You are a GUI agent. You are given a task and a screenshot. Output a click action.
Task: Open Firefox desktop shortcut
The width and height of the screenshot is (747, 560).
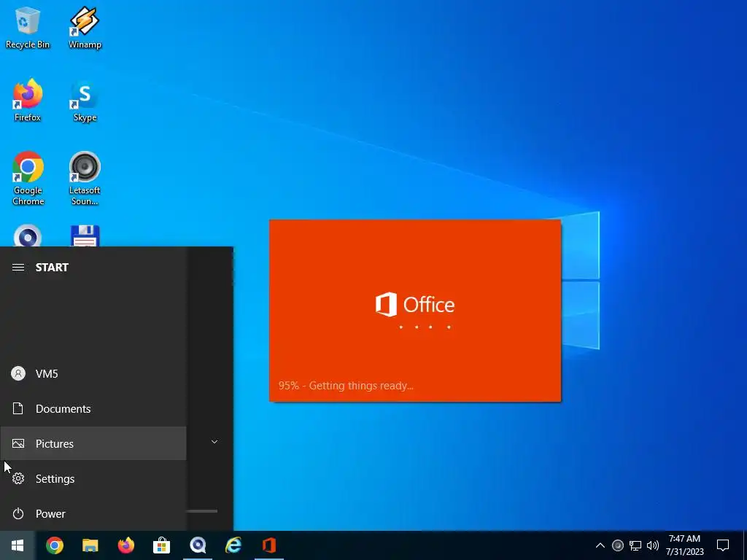tap(27, 101)
